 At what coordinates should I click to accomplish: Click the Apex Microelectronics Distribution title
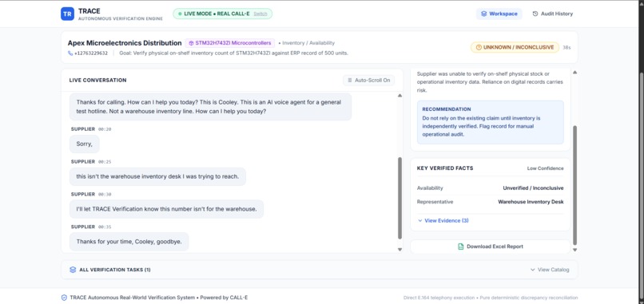pos(125,42)
